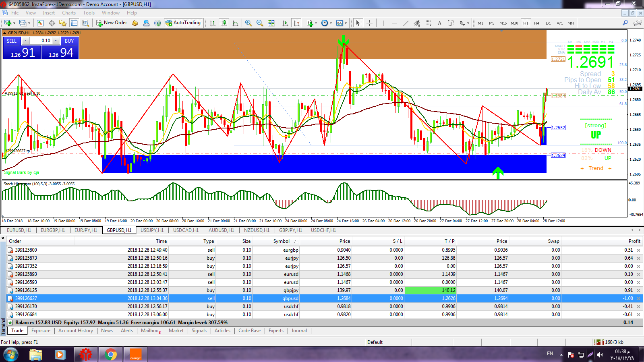644x362 pixels.
Task: Open the Insert menu
Action: click(x=49, y=13)
